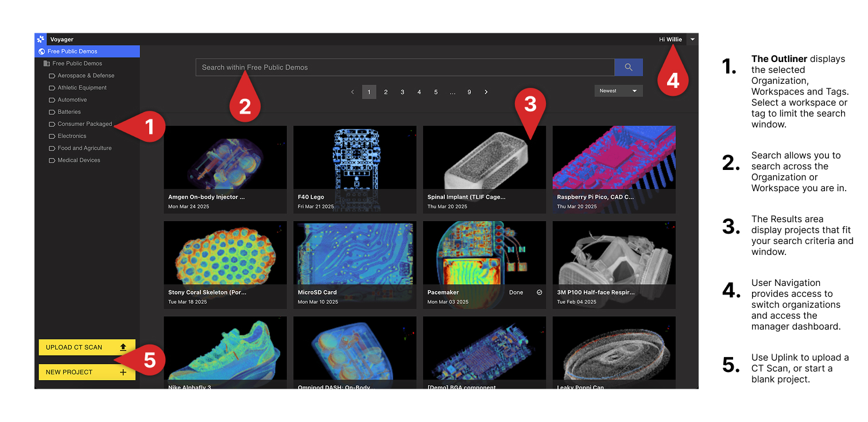The image size is (868, 422).
Task: Go to results page 3
Action: click(x=402, y=92)
